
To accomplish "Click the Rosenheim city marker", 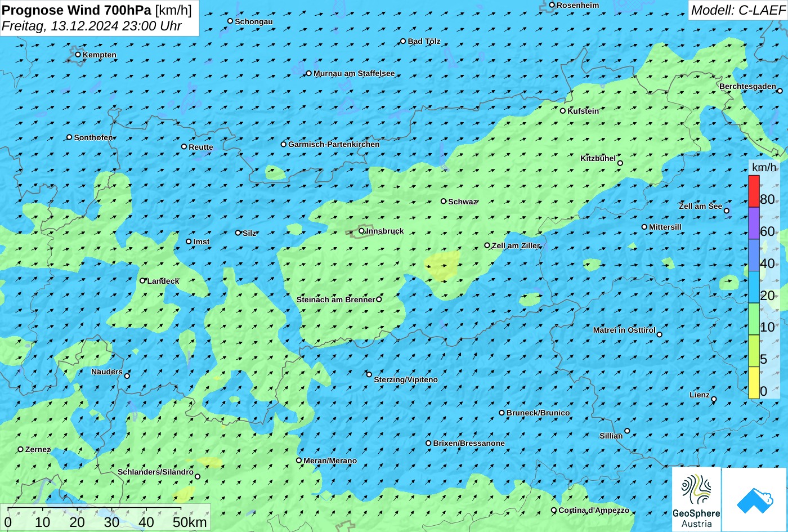I will (552, 5).
